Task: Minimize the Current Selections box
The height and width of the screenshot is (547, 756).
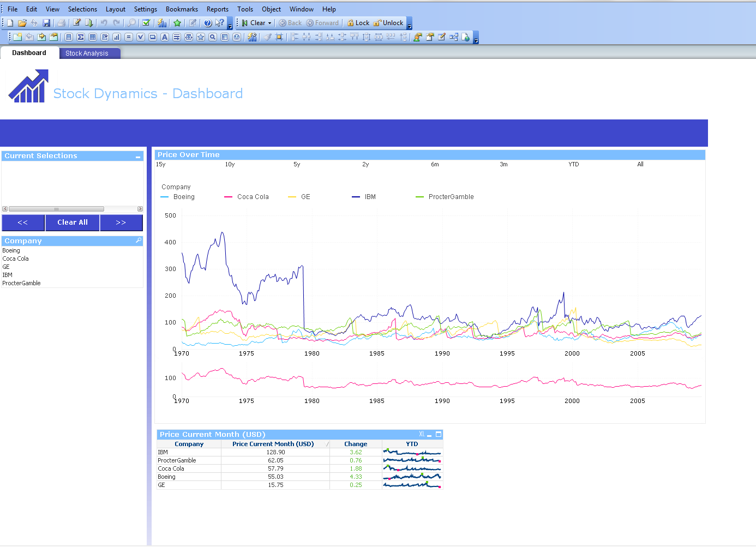Action: 138,157
